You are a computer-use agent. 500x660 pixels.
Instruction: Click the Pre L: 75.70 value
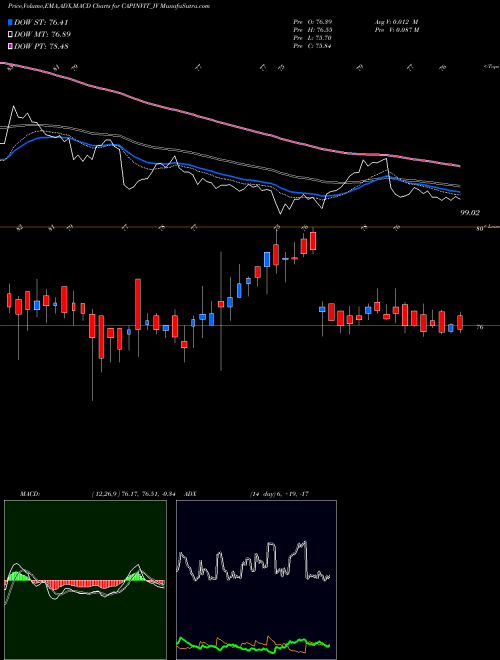pos(312,38)
